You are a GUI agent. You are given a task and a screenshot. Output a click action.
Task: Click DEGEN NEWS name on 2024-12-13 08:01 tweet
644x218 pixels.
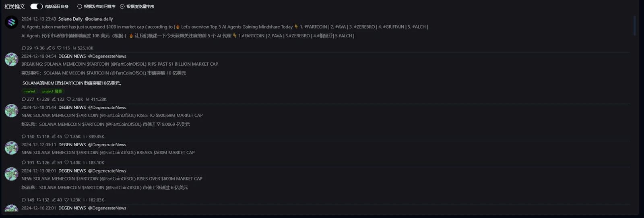tap(72, 171)
